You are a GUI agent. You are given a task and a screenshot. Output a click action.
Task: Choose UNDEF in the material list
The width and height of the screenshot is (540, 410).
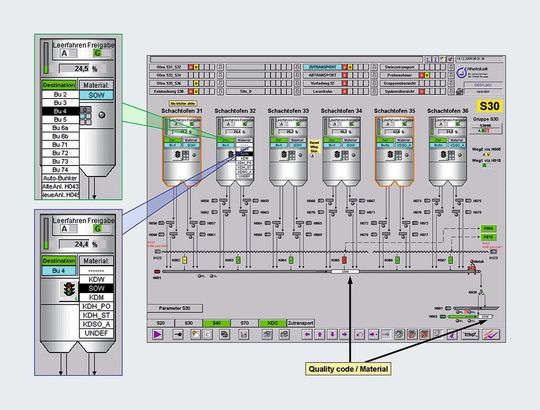pos(96,333)
